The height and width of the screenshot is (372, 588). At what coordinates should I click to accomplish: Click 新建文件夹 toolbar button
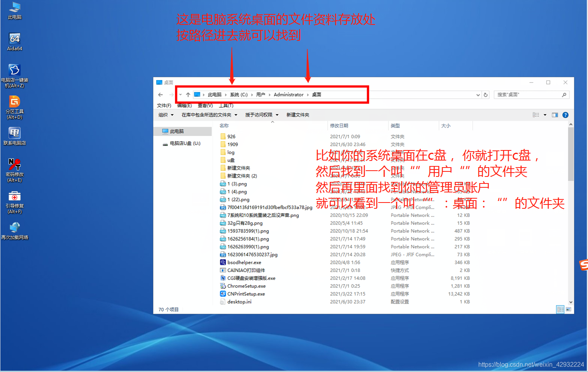click(298, 115)
